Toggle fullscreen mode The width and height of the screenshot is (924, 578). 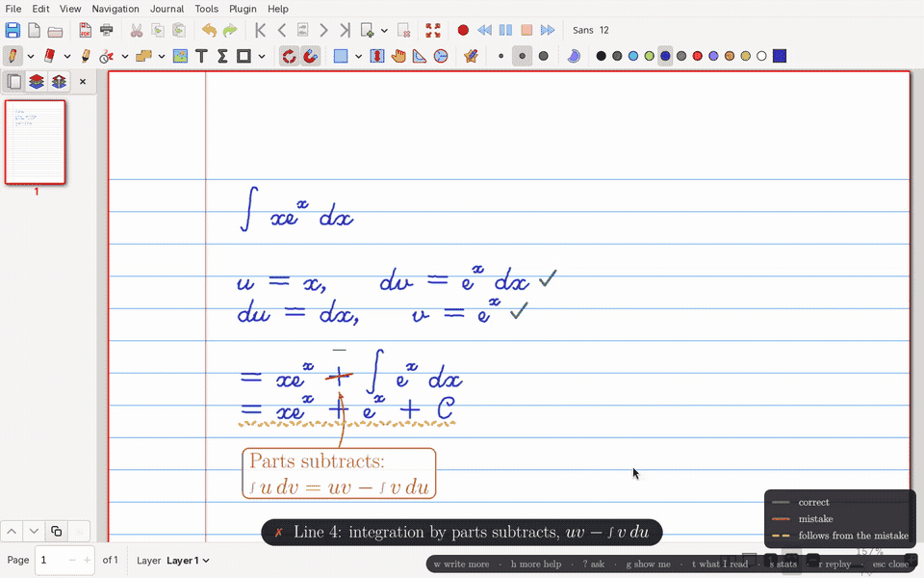pos(433,30)
